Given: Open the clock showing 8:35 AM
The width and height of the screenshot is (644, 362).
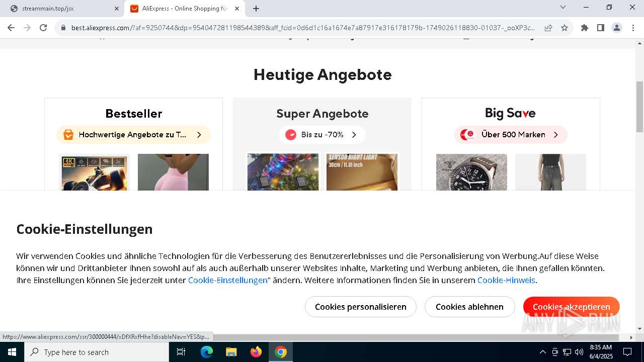Looking at the screenshot, I should pyautogui.click(x=601, y=352).
